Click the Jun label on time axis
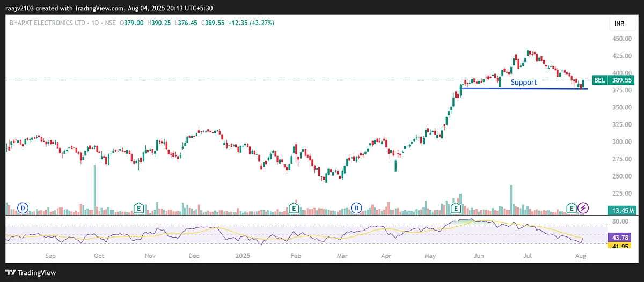Screen dimensions: 644x282 point(478,256)
